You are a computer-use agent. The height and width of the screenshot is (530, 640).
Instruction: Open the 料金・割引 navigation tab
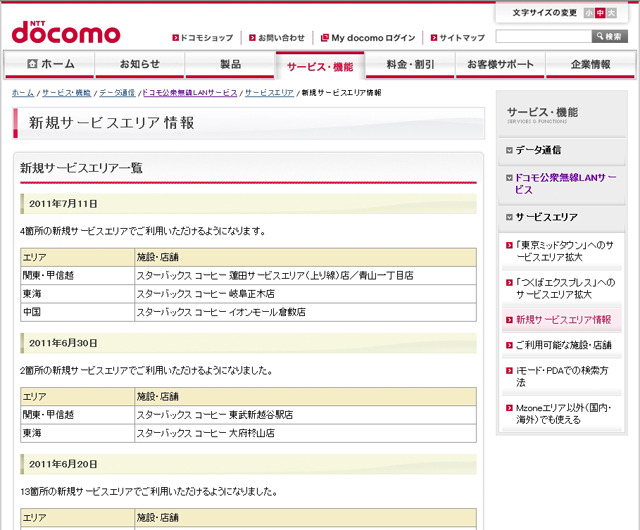410,65
